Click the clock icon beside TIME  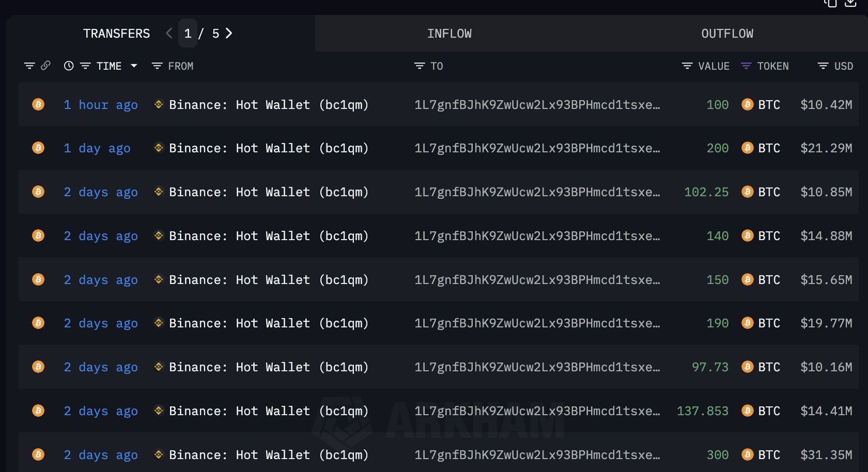(69, 66)
